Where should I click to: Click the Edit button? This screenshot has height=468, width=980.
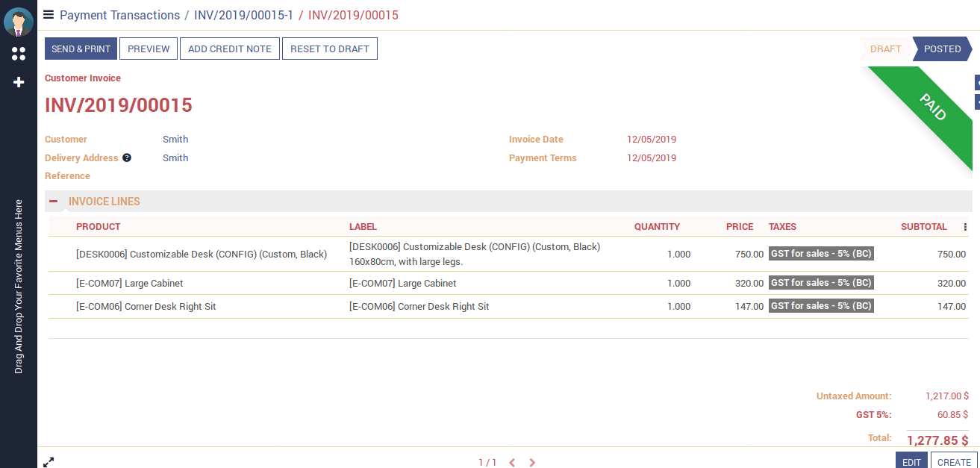911,462
